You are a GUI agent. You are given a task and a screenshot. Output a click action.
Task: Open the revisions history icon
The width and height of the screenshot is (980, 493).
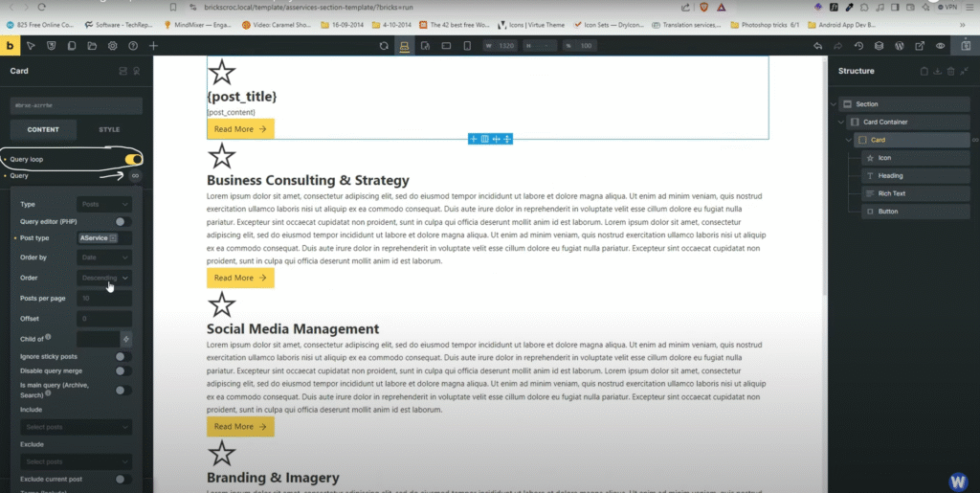tap(858, 46)
